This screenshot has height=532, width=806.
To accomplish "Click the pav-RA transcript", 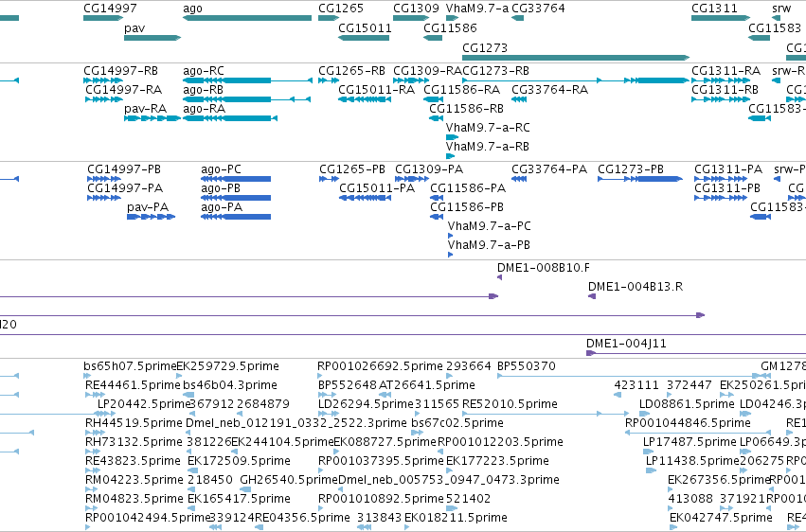I will [x=152, y=118].
